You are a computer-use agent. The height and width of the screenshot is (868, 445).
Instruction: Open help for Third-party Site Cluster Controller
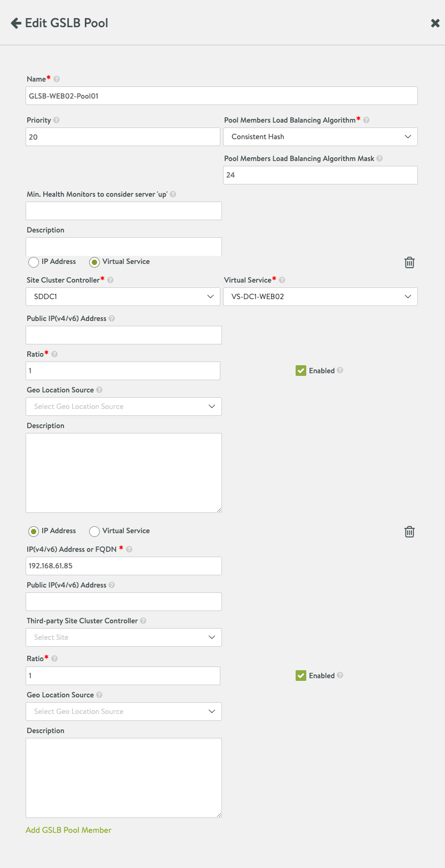(143, 621)
